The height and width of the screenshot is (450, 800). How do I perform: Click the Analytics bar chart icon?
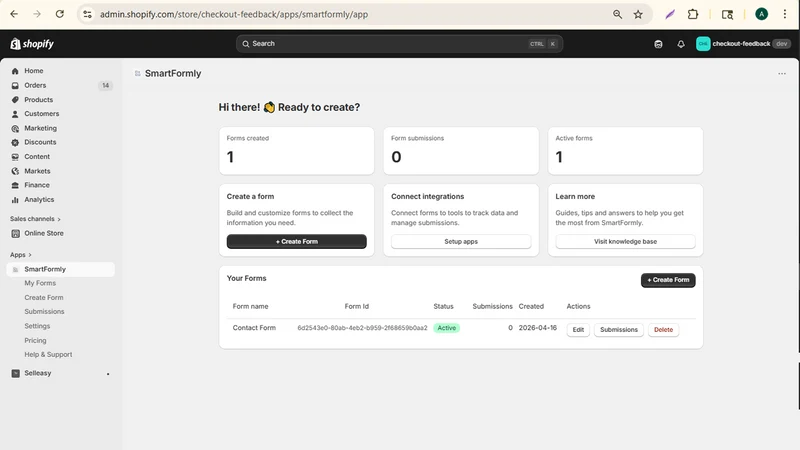point(15,199)
